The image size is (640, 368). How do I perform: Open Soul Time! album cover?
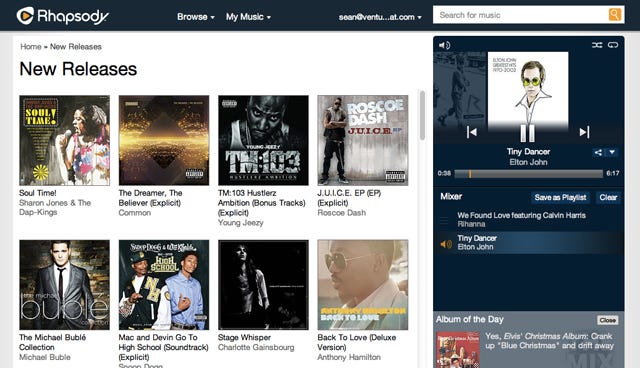point(64,140)
